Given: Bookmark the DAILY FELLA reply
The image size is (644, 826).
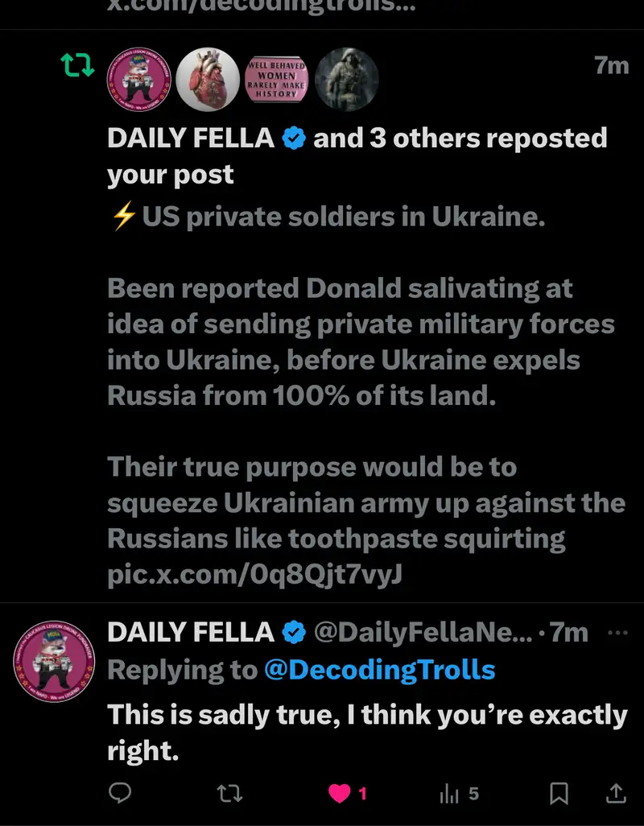Looking at the screenshot, I should click(x=559, y=794).
